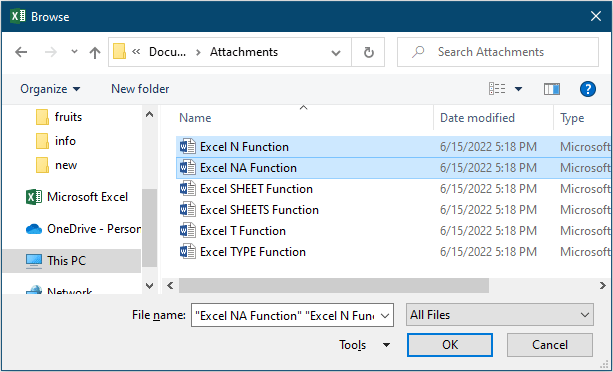Image resolution: width=613 pixels, height=372 pixels.
Task: Click Word icon of Excel SHEETS Function
Action: coord(188,210)
